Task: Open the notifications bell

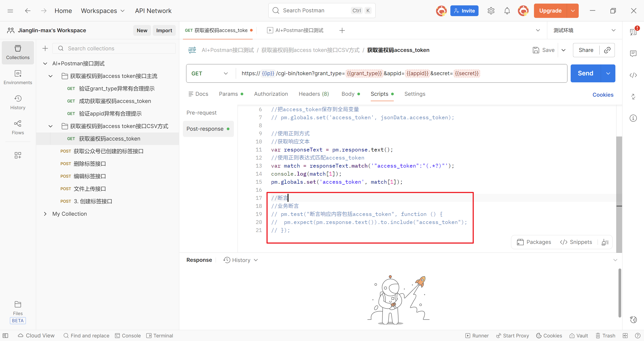Action: (507, 11)
